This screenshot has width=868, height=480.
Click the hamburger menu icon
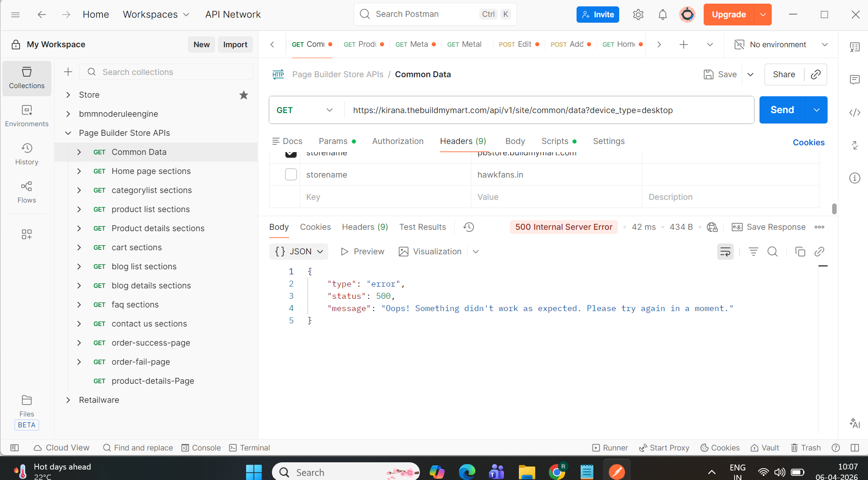coord(15,15)
